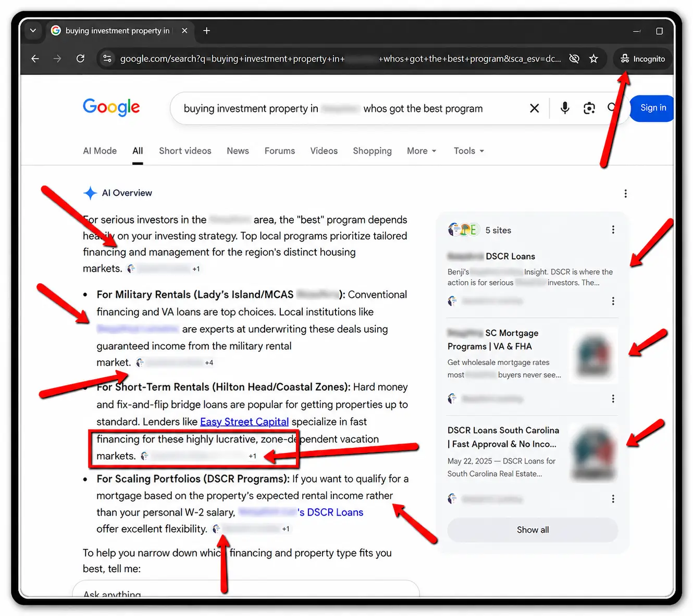Close the 'buying investment property' tab

[184, 31]
